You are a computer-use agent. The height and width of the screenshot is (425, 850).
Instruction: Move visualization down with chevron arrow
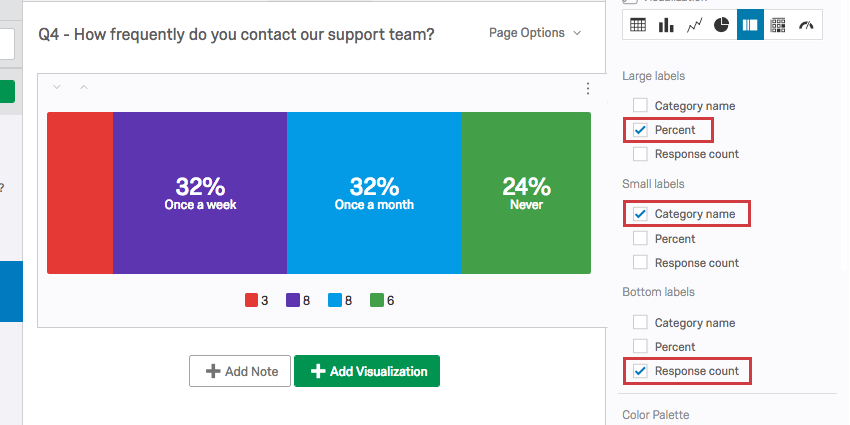coord(57,88)
